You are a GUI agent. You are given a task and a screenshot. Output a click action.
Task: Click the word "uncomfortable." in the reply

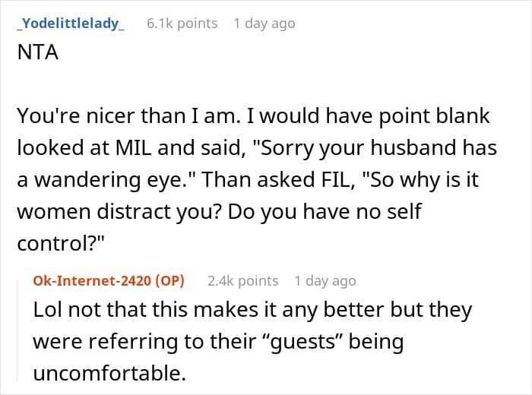(x=109, y=373)
